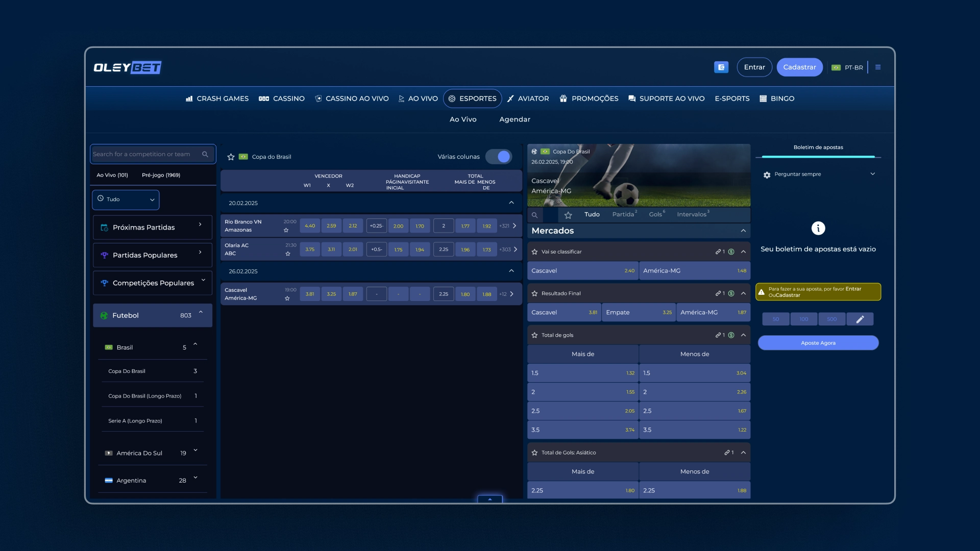The width and height of the screenshot is (980, 551).
Task: Favorite the Copa do Brasil league star
Action: pos(231,157)
